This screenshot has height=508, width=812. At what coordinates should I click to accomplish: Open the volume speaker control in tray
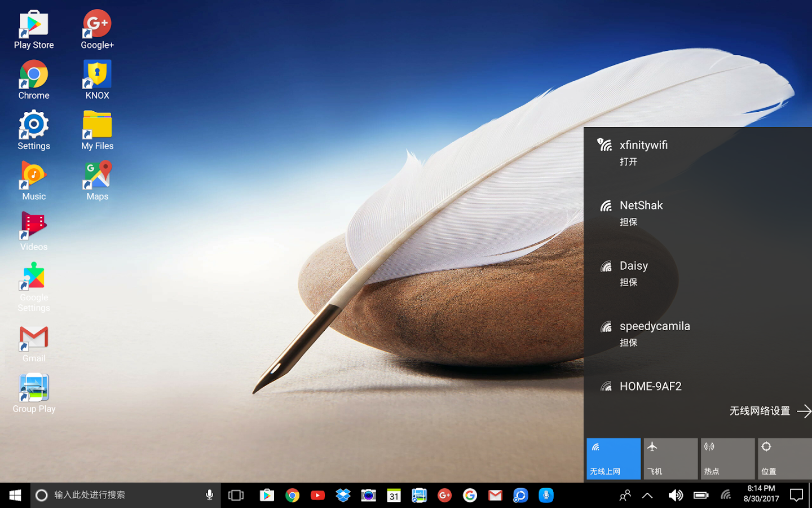(675, 496)
